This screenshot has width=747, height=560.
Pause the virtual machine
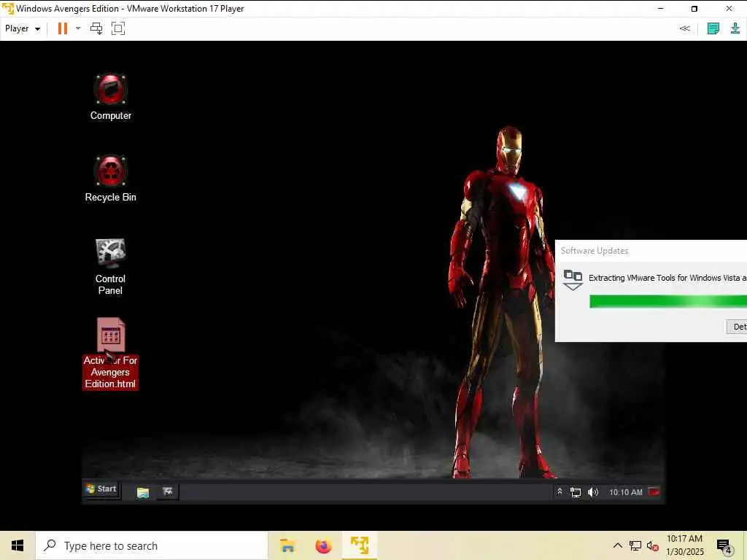pyautogui.click(x=63, y=28)
